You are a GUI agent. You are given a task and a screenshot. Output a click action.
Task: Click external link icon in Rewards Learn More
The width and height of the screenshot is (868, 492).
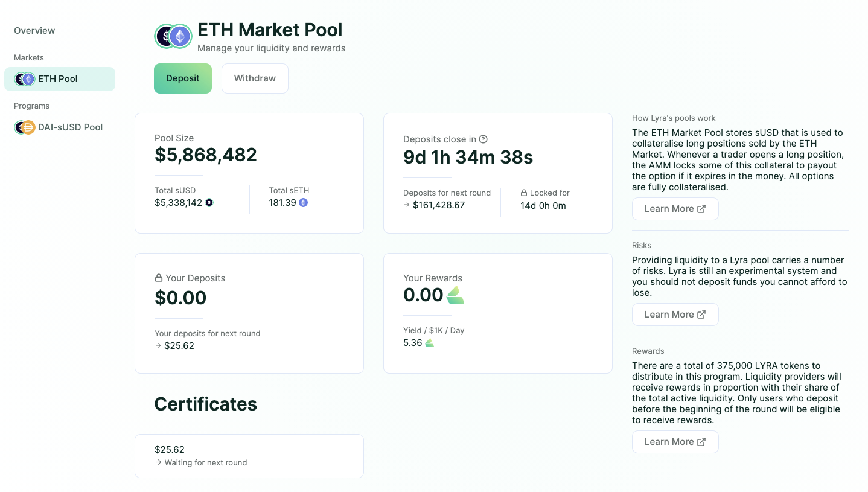(x=701, y=442)
